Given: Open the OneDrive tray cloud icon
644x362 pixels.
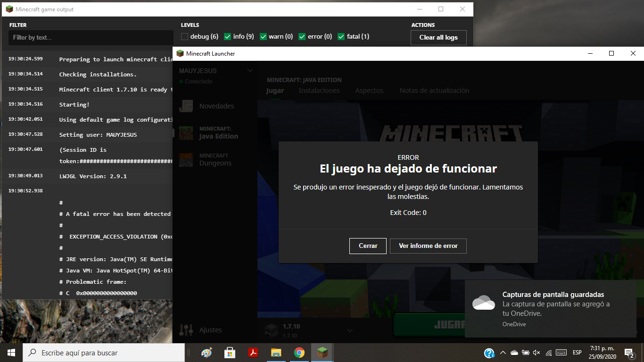Looking at the screenshot, I should tap(514, 353).
